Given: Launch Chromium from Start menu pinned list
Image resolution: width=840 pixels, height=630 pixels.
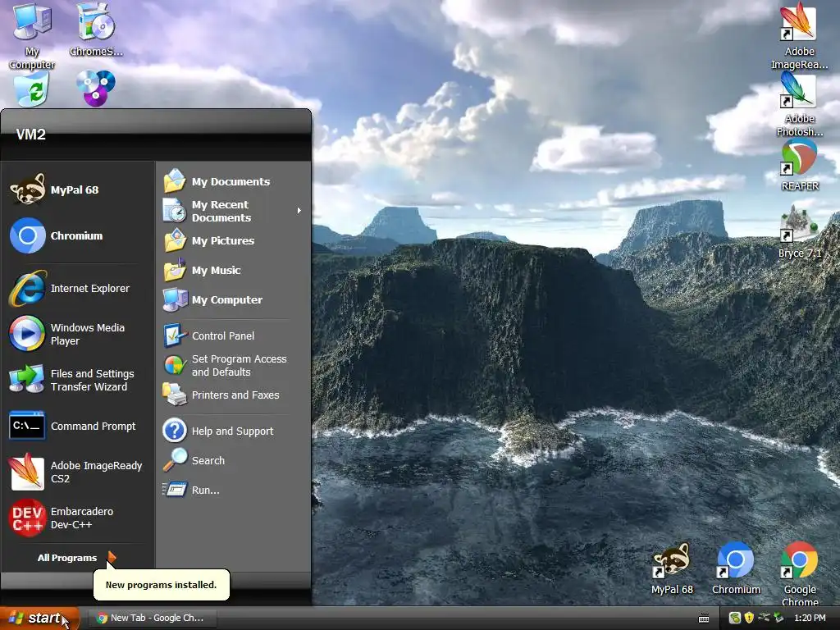Looking at the screenshot, I should [78, 235].
